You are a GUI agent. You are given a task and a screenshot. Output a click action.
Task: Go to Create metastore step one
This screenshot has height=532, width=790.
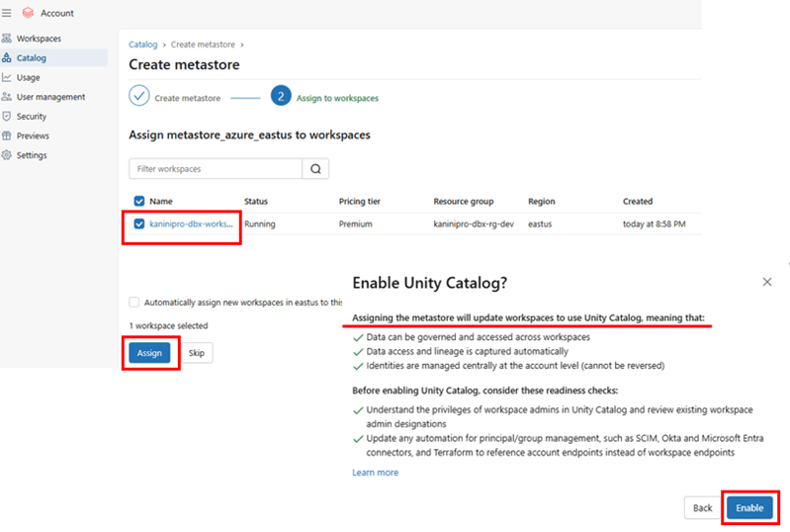click(139, 97)
